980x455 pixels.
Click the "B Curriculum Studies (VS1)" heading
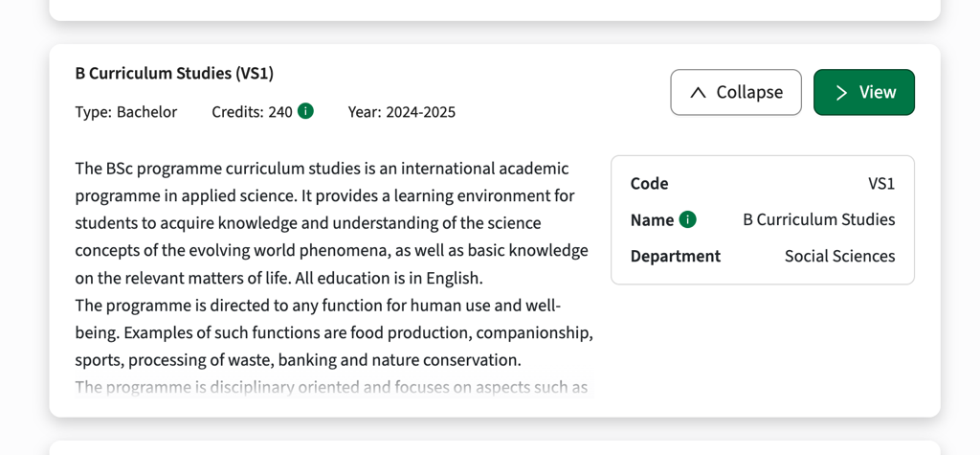pos(174,73)
